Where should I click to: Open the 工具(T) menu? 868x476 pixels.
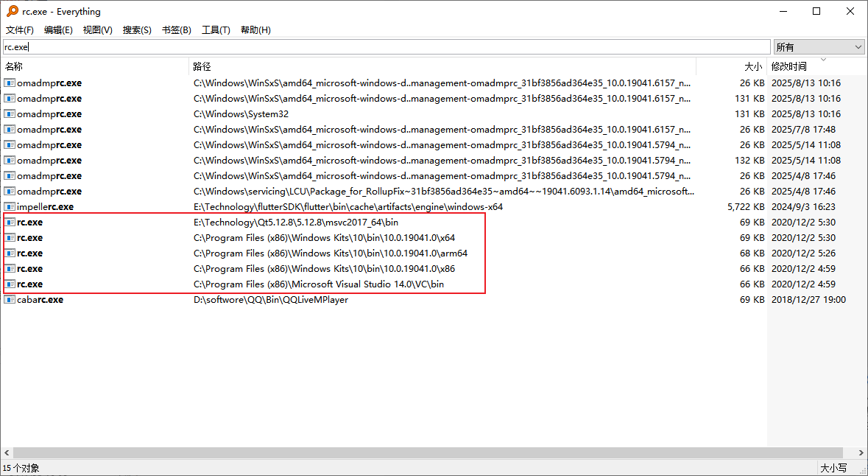click(215, 30)
